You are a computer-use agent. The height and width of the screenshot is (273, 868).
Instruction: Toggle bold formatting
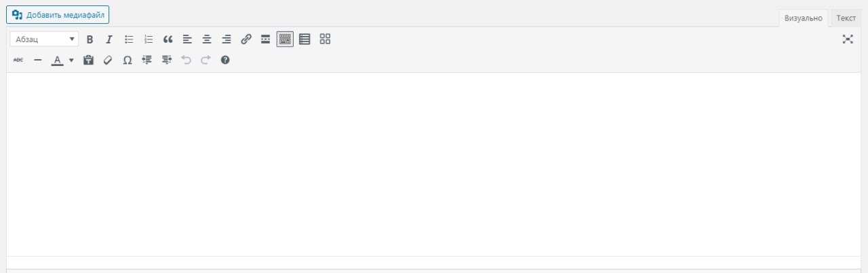[x=90, y=39]
